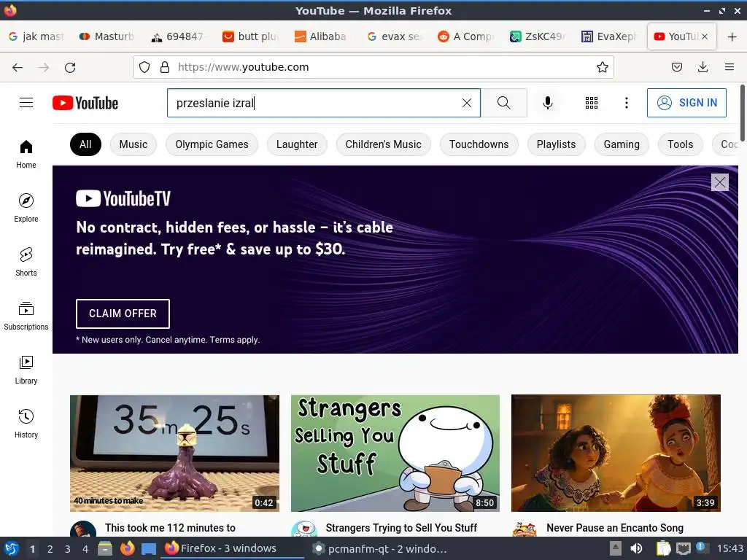Open YouTube settings three-dot menu

[627, 103]
